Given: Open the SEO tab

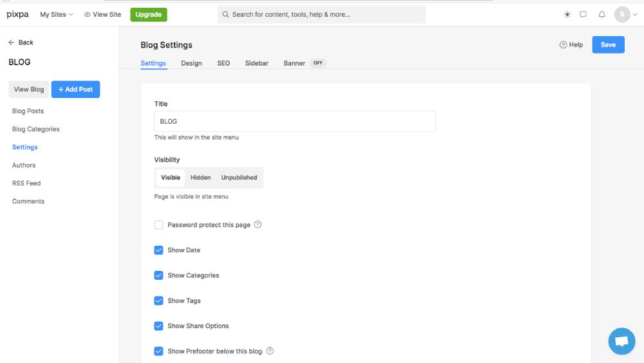Looking at the screenshot, I should tap(223, 63).
